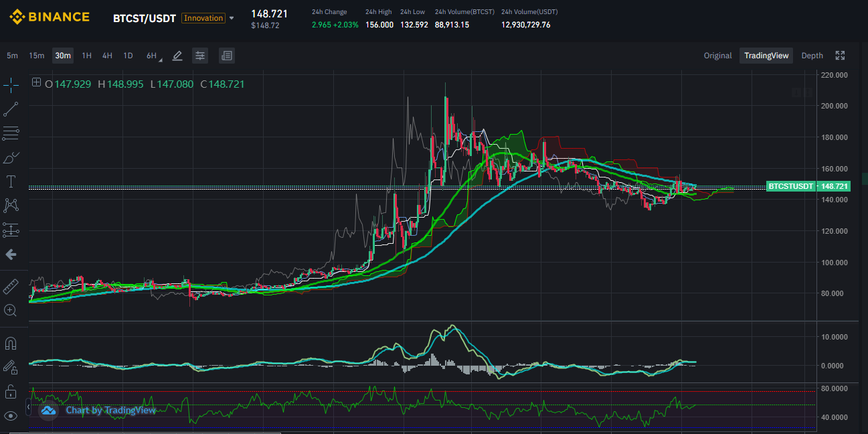Collapse the left pane arrow handle

[x=28, y=406]
